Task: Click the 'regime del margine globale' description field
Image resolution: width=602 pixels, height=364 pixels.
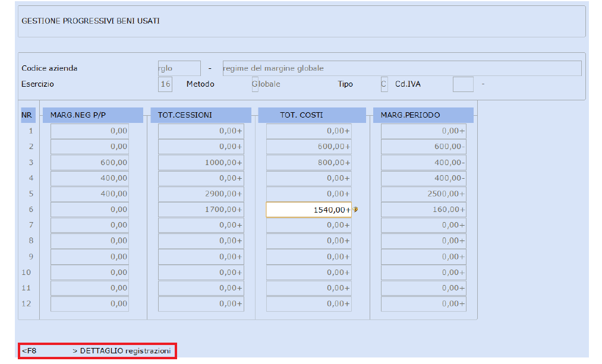Action: (x=402, y=68)
